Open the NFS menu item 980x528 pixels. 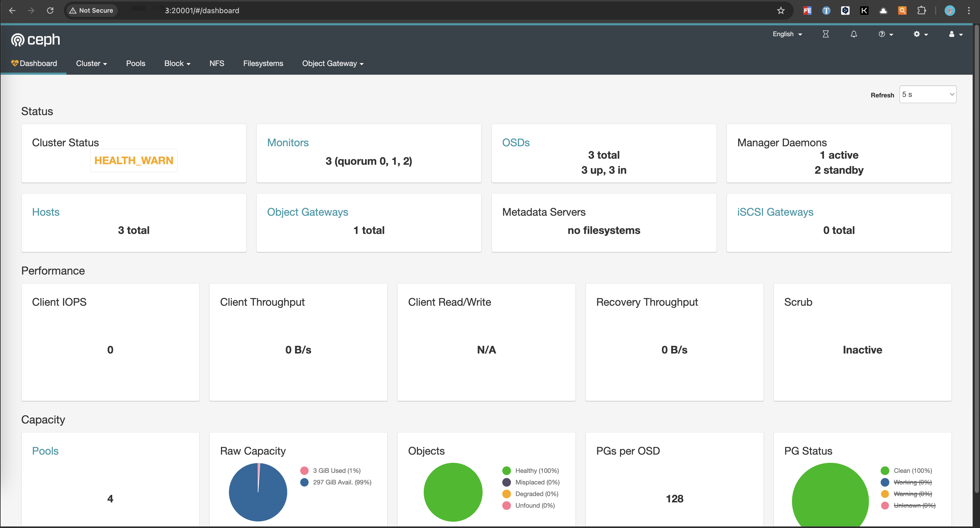pos(216,64)
